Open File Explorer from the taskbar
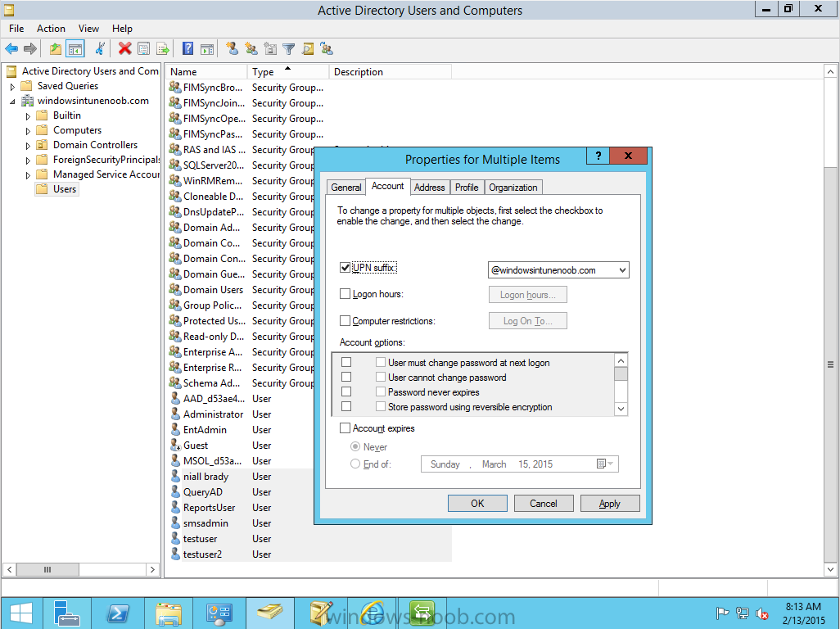 click(168, 613)
